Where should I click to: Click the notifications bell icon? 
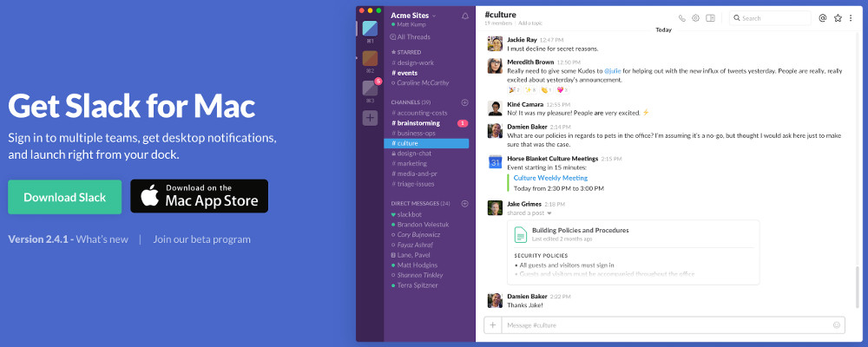[x=465, y=16]
